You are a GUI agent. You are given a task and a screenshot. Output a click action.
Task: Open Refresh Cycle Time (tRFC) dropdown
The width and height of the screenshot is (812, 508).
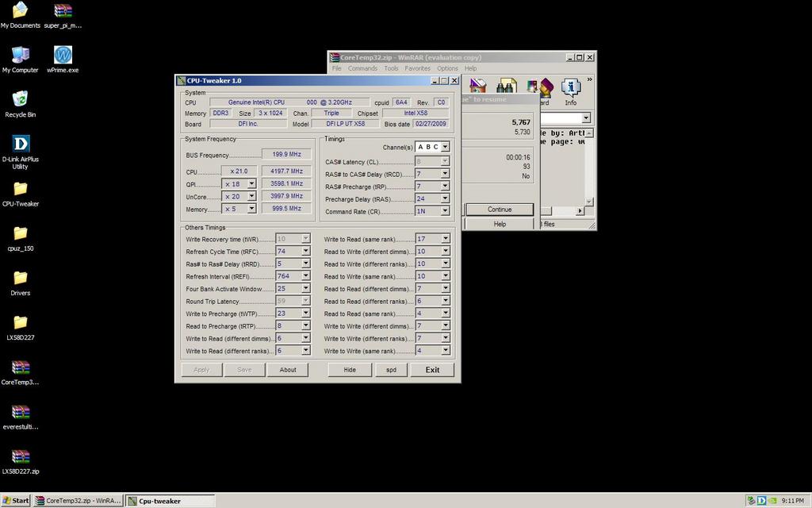coord(305,251)
